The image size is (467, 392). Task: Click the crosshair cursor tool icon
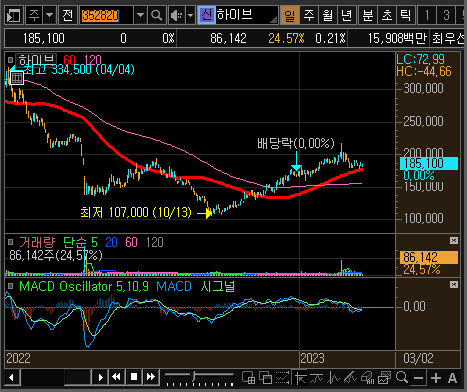pos(300,378)
